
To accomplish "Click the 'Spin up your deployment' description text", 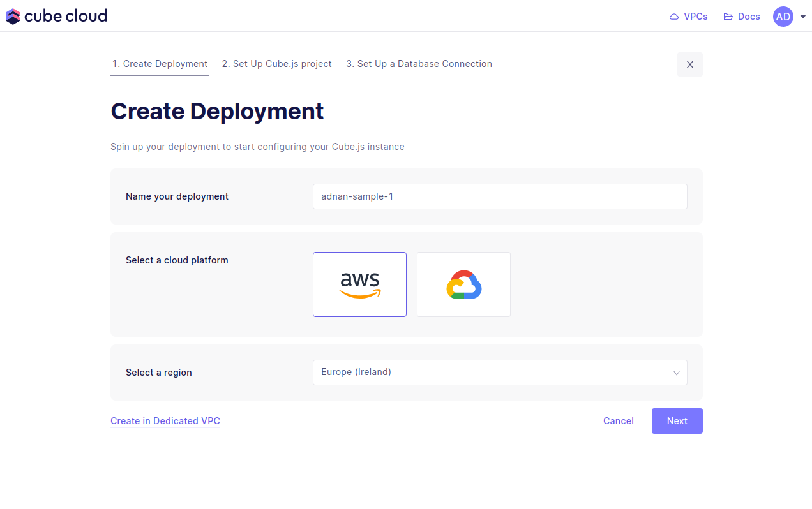I will (x=257, y=147).
